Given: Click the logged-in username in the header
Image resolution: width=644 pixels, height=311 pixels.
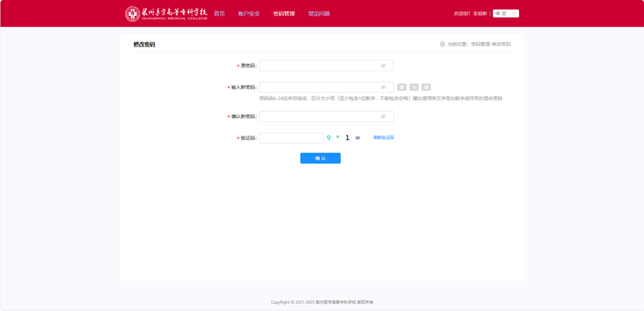Looking at the screenshot, I should click(480, 13).
